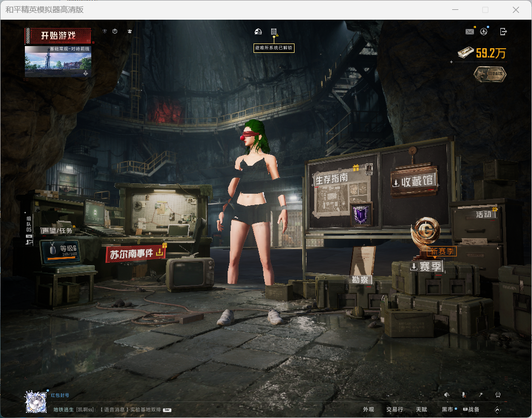Click the purple shield badge on the board
Viewport: 532px width, 418px height.
(361, 214)
